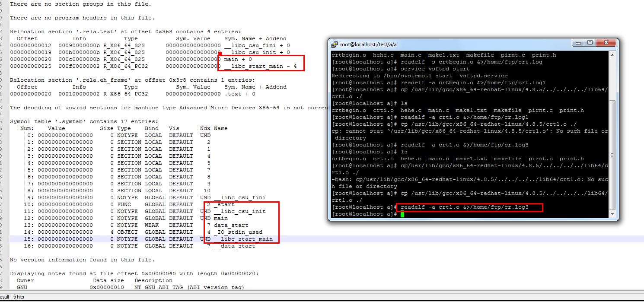The image size is (644, 302).
Task: Click '__libc_csu_fini' in symbol table row 9
Action: click(x=240, y=197)
